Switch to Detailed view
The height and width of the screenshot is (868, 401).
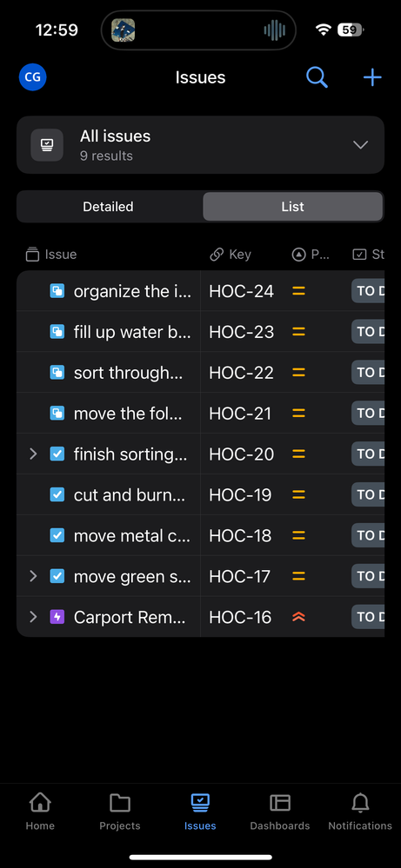click(109, 207)
